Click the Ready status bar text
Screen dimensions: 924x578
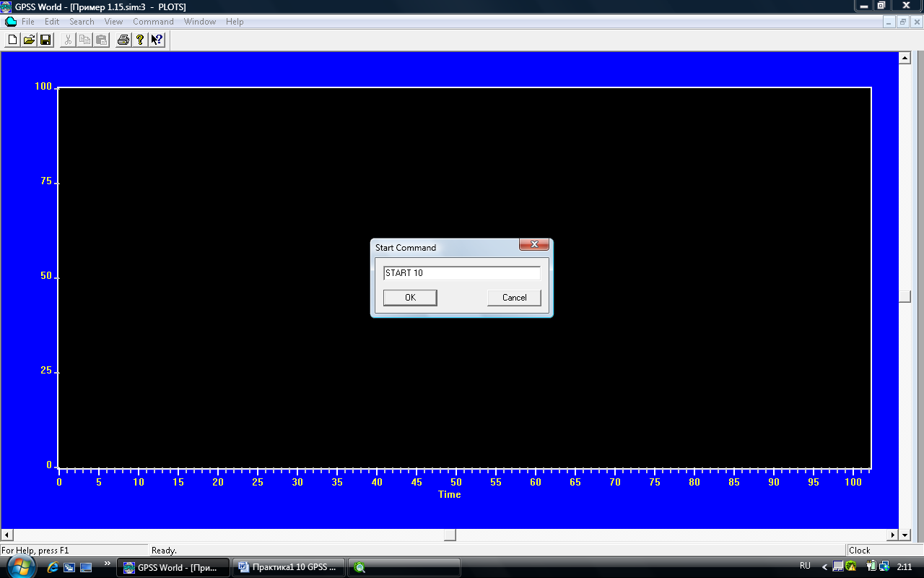[x=164, y=551]
